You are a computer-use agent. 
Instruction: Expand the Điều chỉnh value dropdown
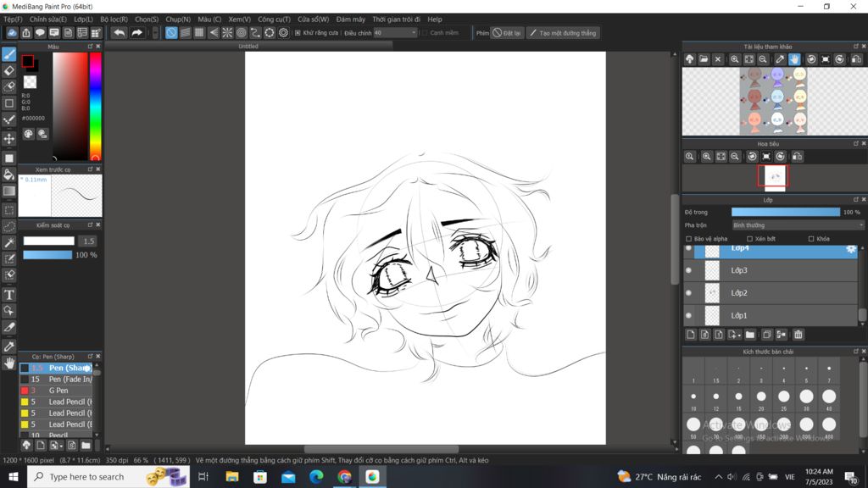tap(414, 33)
